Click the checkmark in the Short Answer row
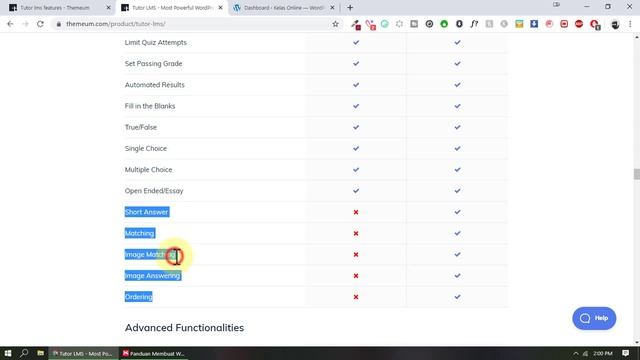The image size is (640, 360). click(457, 212)
